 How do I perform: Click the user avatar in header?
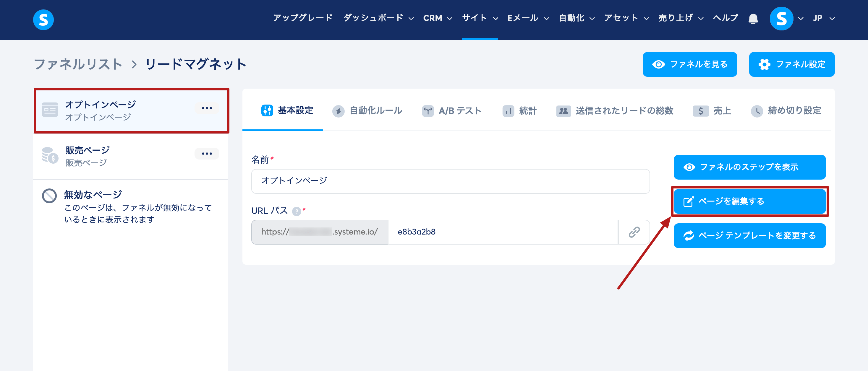pyautogui.click(x=781, y=19)
